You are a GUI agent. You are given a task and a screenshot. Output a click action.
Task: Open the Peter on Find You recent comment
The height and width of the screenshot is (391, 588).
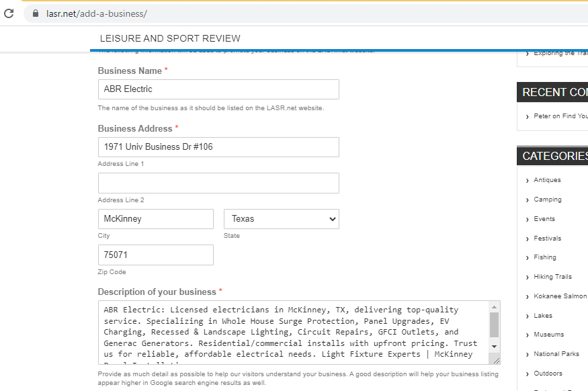(x=560, y=116)
